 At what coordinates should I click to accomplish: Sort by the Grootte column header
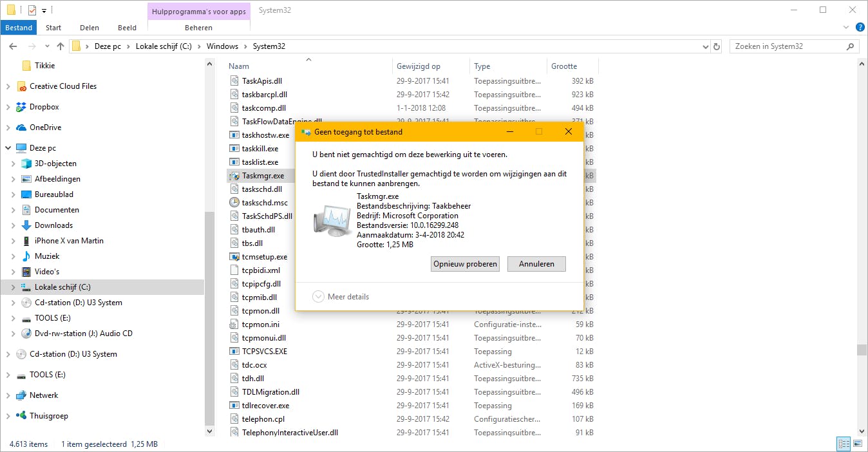pyautogui.click(x=572, y=66)
